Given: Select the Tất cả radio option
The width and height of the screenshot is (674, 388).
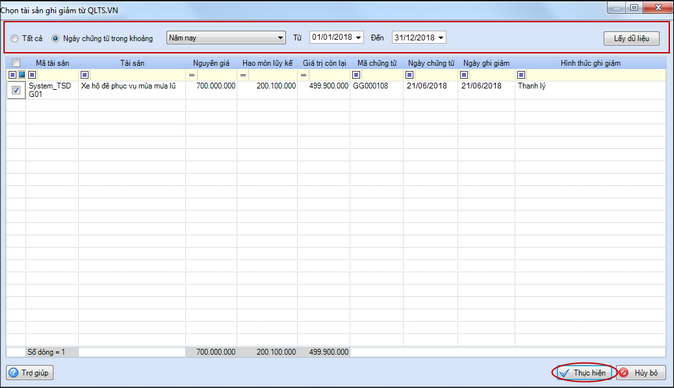Looking at the screenshot, I should pyautogui.click(x=15, y=38).
